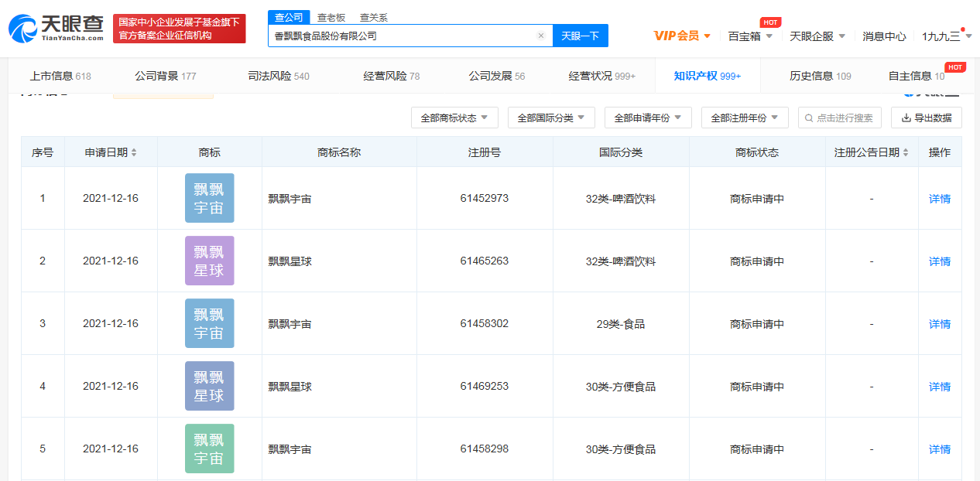Image resolution: width=980 pixels, height=481 pixels.
Task: Open the VIP会员 menu
Action: [x=682, y=36]
